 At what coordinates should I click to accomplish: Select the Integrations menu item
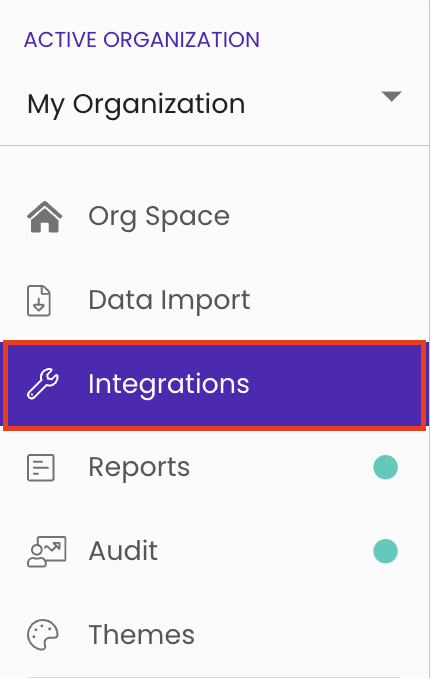[x=215, y=384]
